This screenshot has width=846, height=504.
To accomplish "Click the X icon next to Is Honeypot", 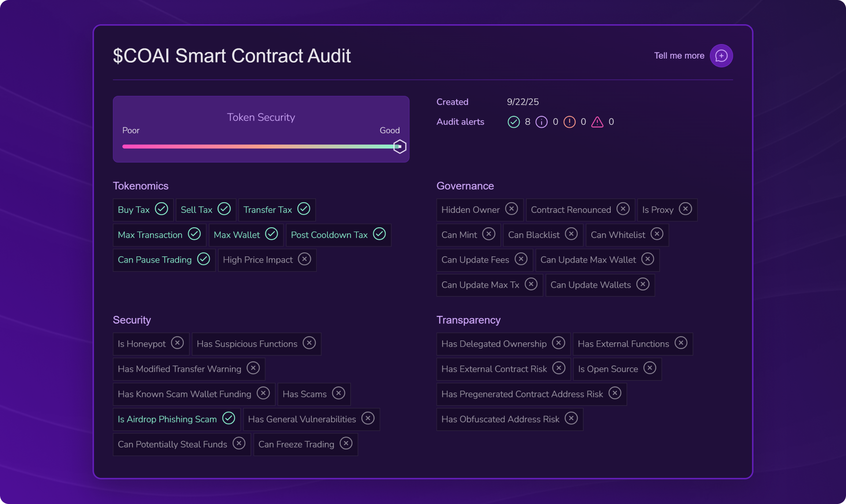I will [x=177, y=343].
